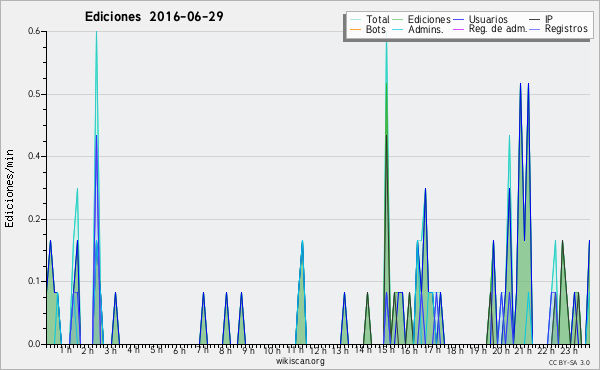This screenshot has width=600, height=370.
Task: Click the "6 h" x-axis label
Action: [x=179, y=350]
